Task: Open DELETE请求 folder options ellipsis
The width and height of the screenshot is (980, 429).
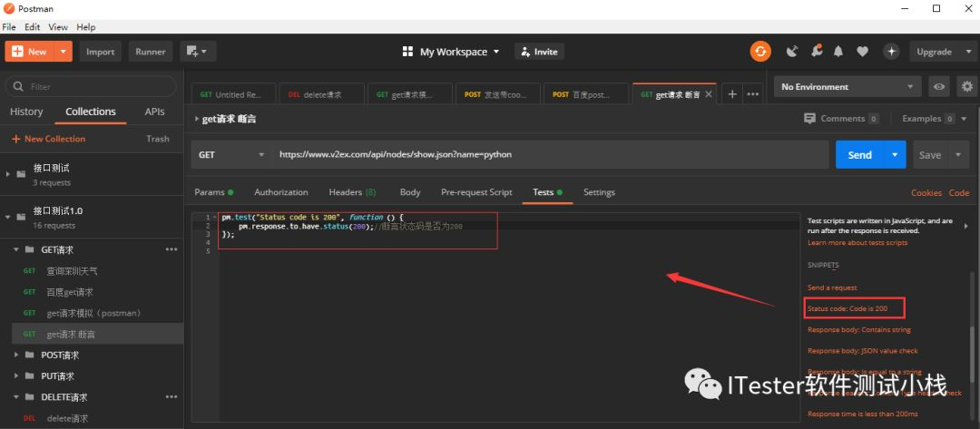Action: click(x=171, y=396)
